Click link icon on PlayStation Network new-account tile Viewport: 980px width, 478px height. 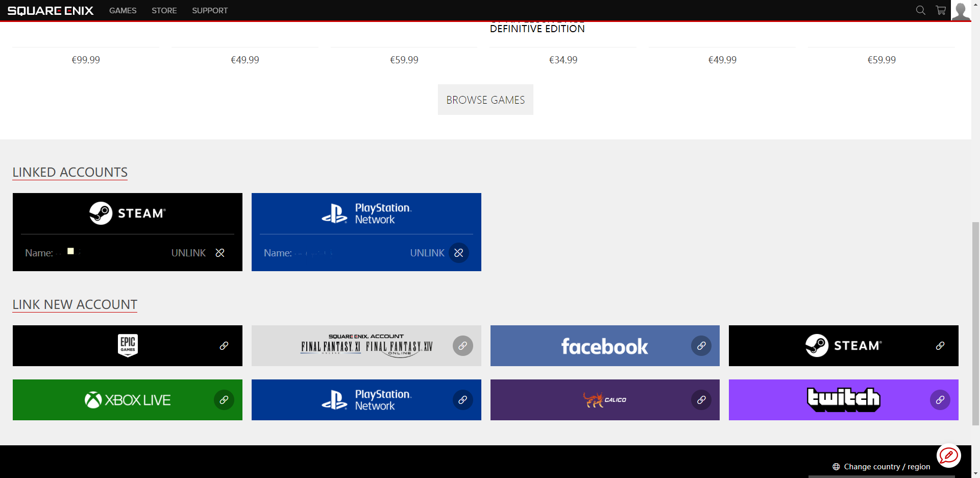[x=462, y=400]
